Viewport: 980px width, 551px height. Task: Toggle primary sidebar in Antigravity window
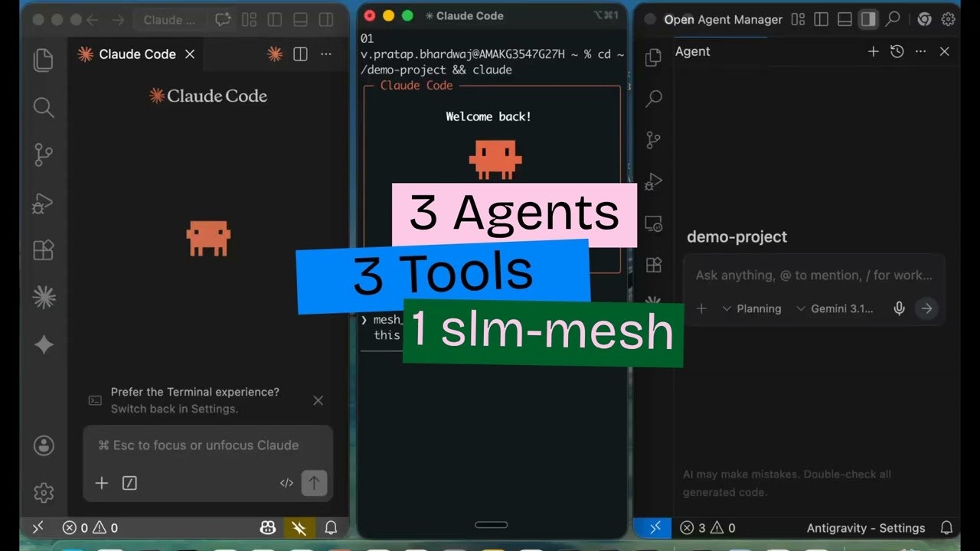(x=822, y=19)
